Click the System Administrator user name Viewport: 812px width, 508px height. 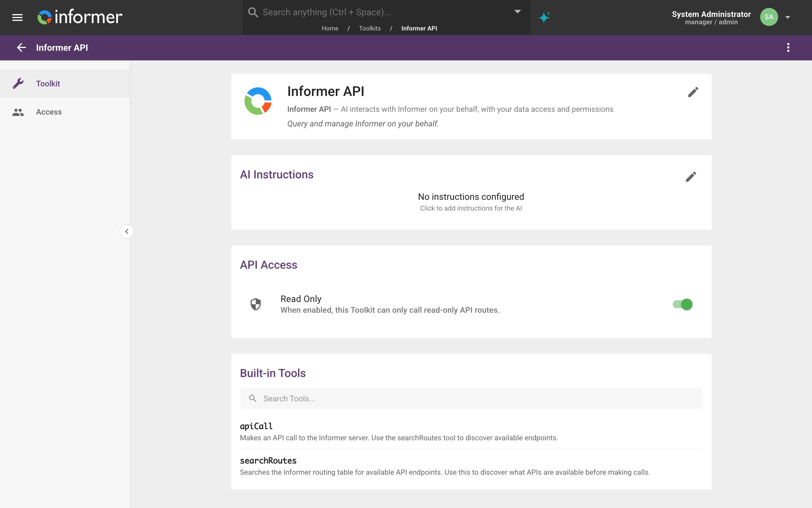pyautogui.click(x=711, y=14)
